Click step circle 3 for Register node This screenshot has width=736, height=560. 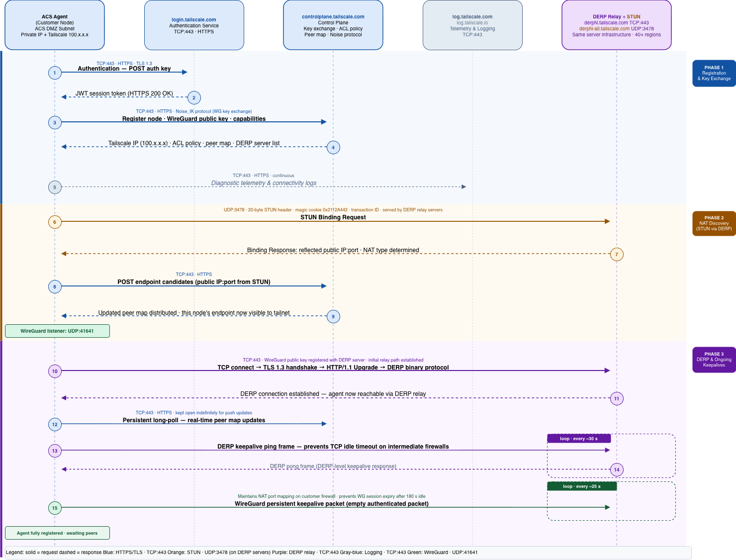(55, 122)
